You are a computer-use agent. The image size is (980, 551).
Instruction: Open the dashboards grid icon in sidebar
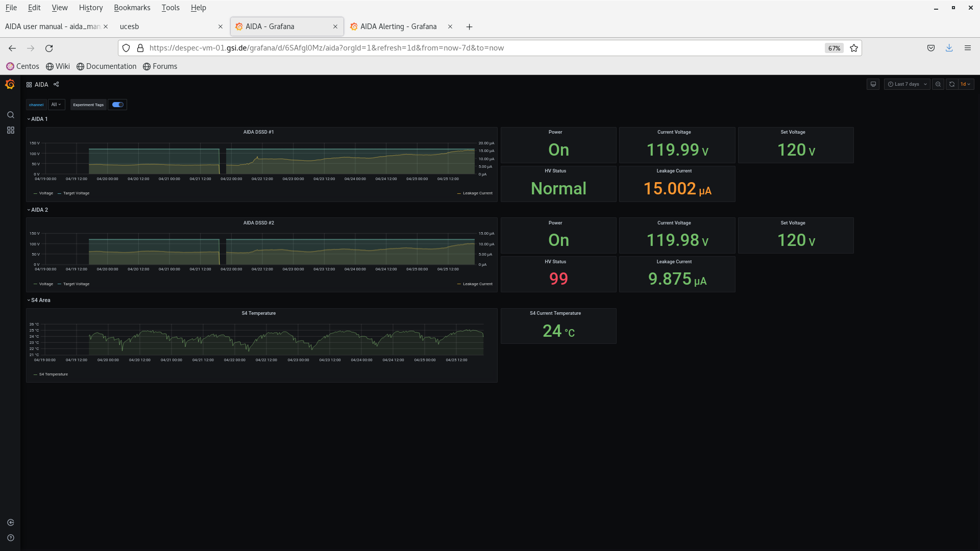tap(10, 130)
